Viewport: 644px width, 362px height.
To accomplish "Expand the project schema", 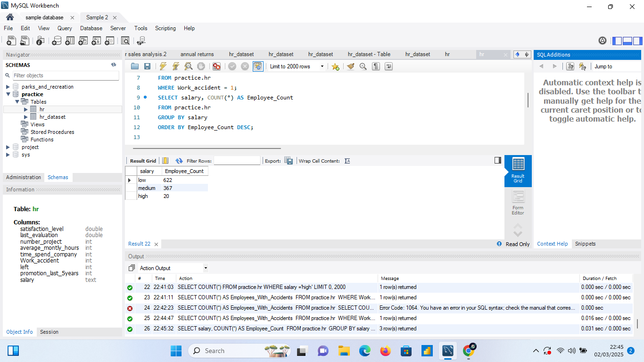I will click(8, 147).
